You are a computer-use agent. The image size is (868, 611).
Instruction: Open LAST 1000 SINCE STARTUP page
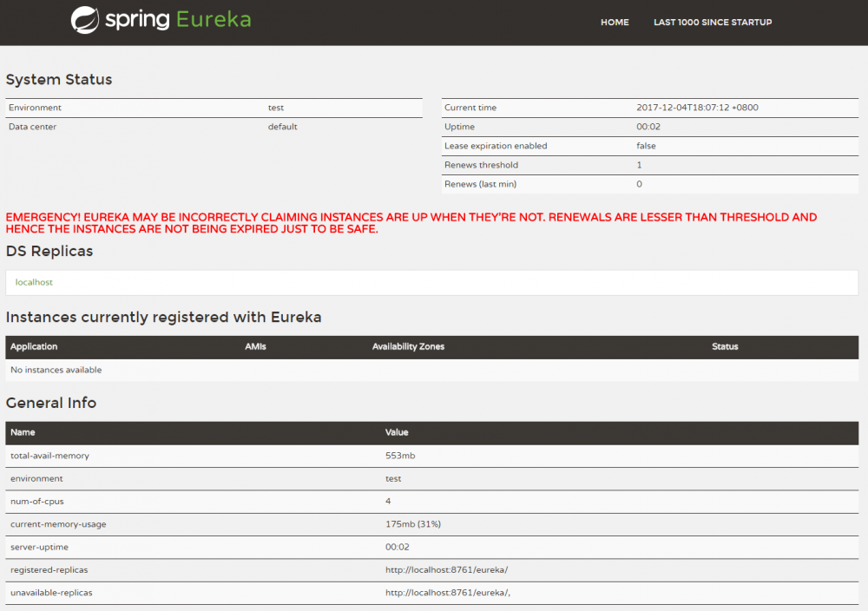pos(713,23)
